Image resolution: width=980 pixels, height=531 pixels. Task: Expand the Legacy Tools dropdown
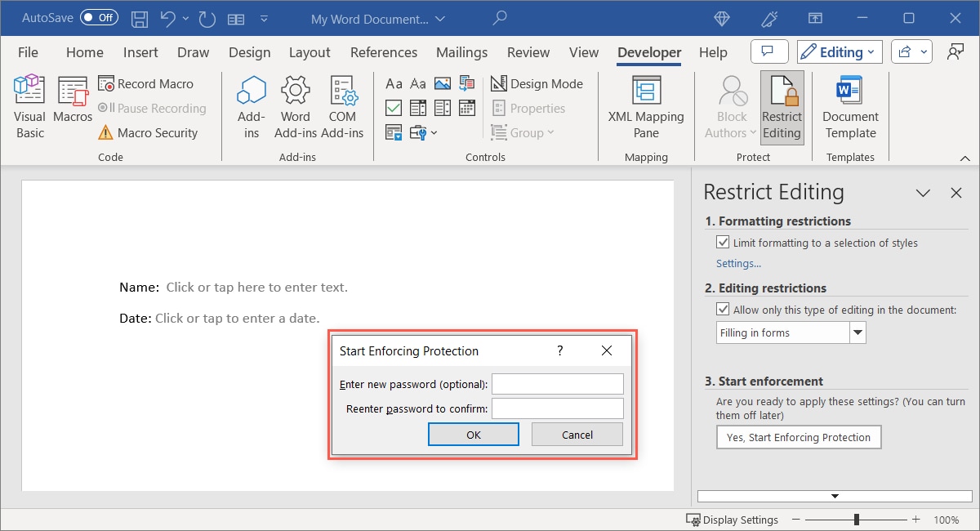pyautogui.click(x=434, y=132)
